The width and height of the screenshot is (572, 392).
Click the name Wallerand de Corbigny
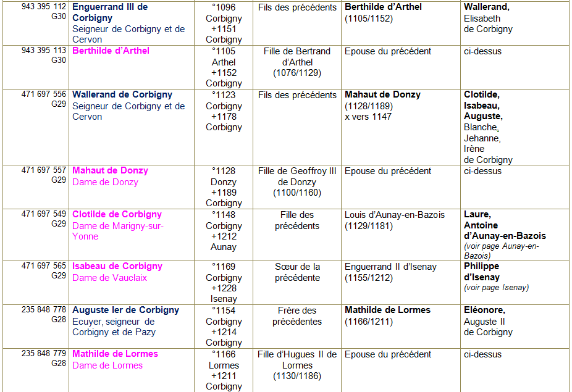(122, 94)
